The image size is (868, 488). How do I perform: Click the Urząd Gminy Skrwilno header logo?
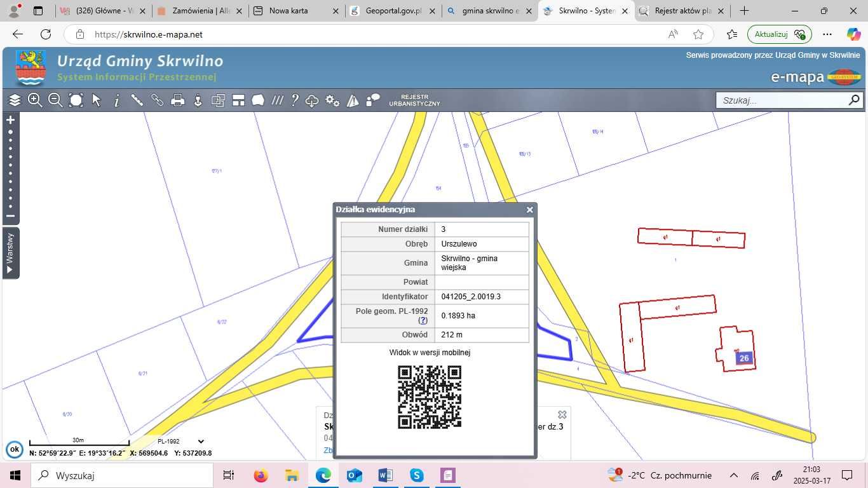31,68
